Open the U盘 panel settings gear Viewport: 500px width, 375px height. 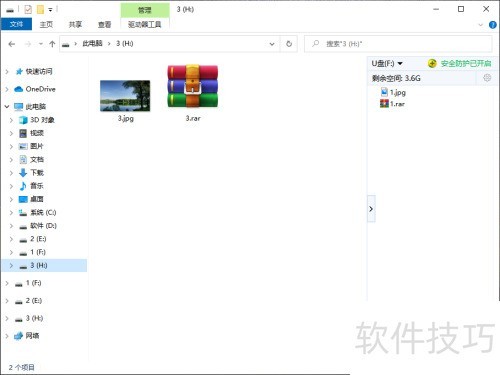[487, 78]
